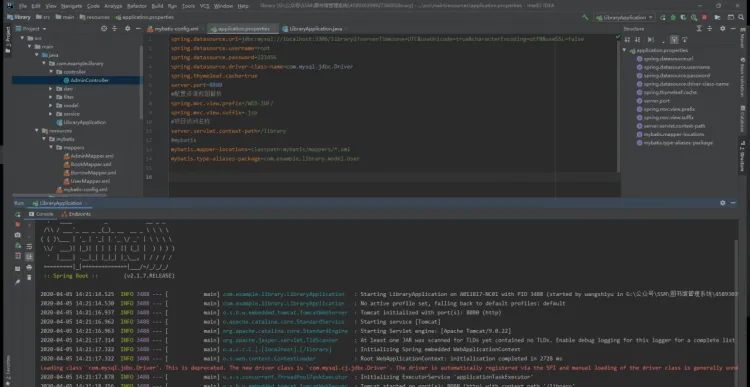
Task: Toggle Scroll to End icon in console
Action: point(29,256)
